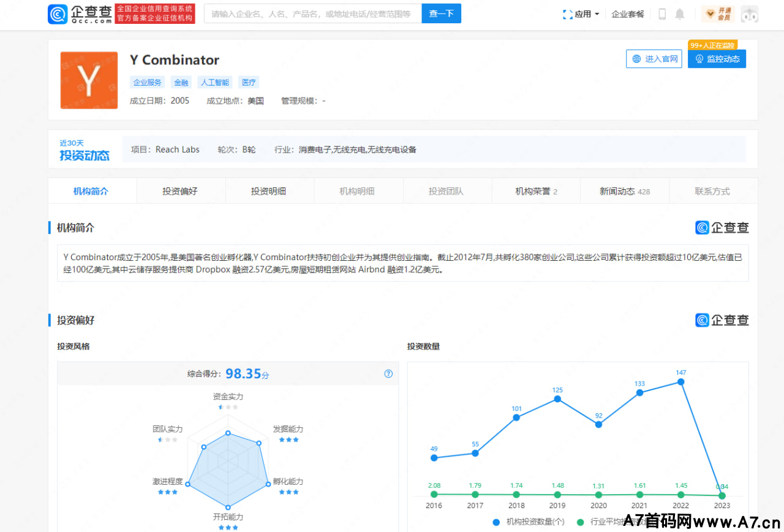Click the user avatar in the header
The height and width of the screenshot is (532, 784).
pyautogui.click(x=750, y=14)
